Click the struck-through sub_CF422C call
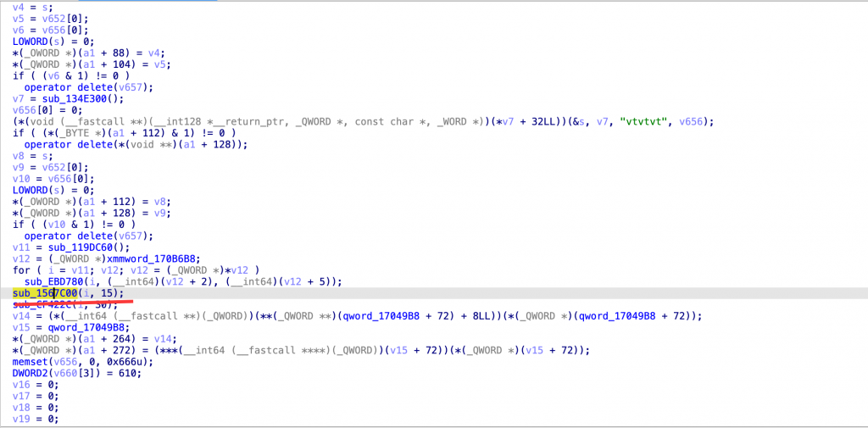This screenshot has width=868, height=428. [47, 304]
